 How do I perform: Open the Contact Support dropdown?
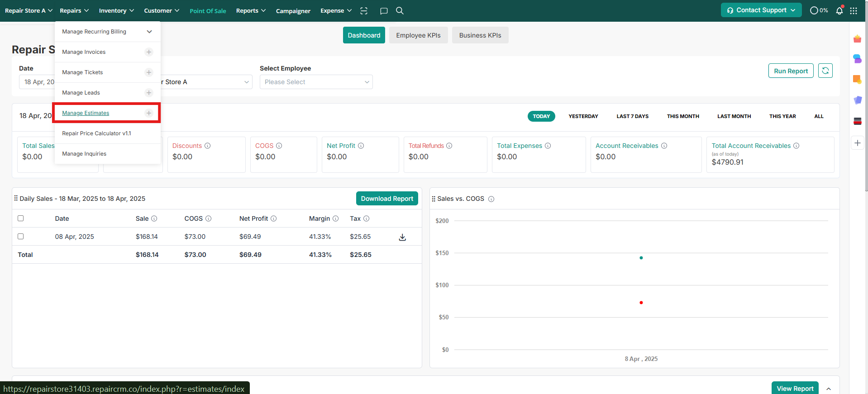pos(761,10)
